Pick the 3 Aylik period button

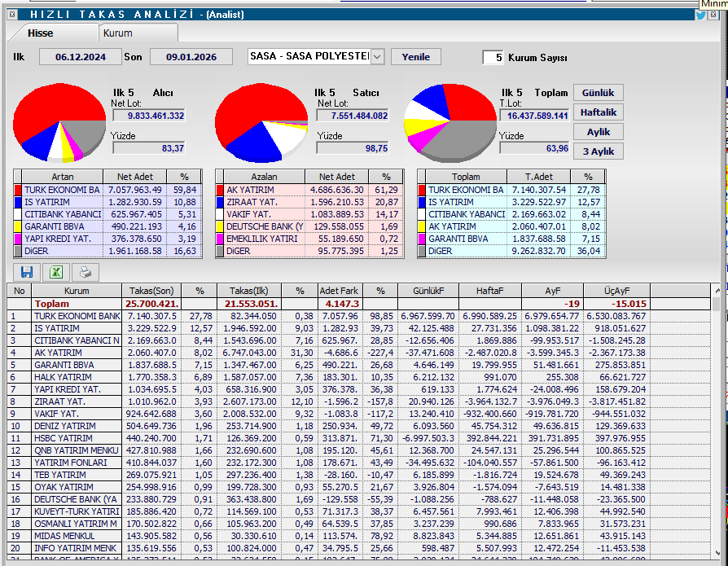point(598,151)
